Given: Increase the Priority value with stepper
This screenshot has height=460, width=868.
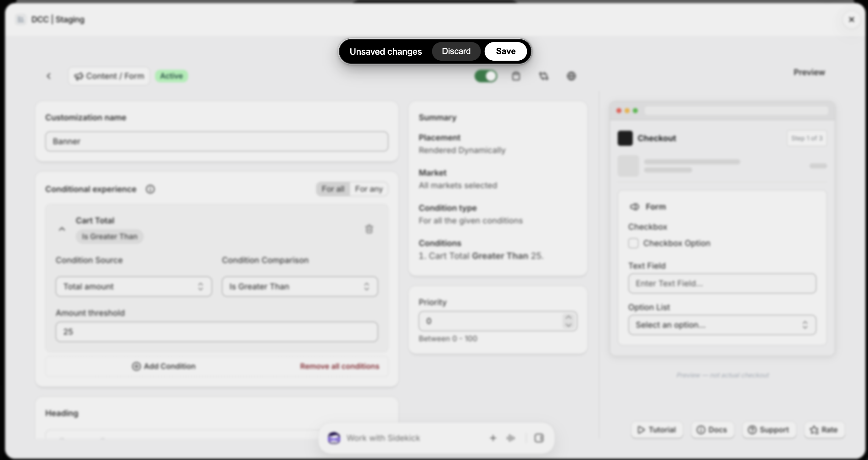Looking at the screenshot, I should pyautogui.click(x=569, y=317).
